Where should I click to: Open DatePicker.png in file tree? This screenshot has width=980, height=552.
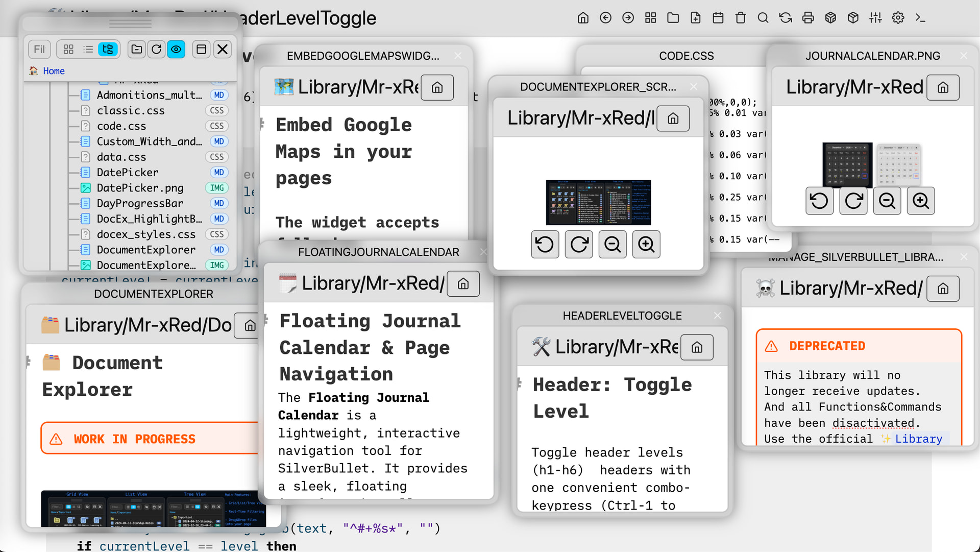(x=140, y=188)
